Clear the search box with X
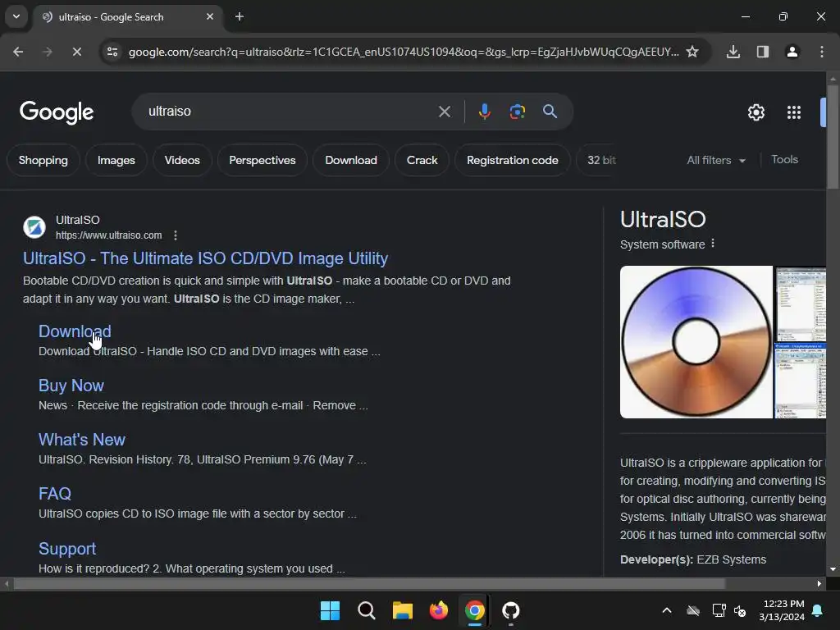 [x=445, y=112]
